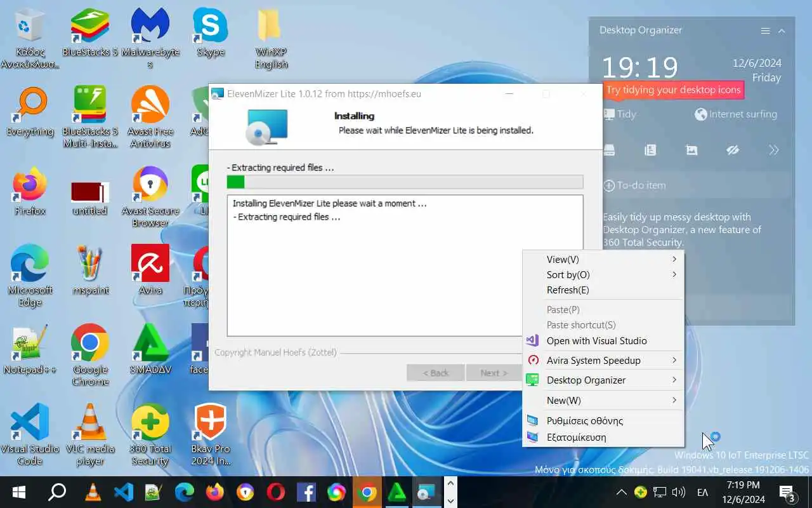Viewport: 812px width, 508px height.
Task: Collapse the Desktop Organizer panel
Action: click(782, 30)
